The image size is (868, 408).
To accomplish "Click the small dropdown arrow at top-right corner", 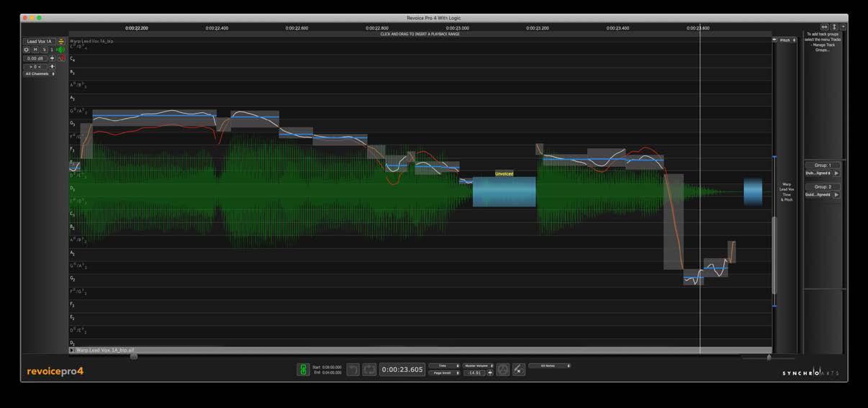I will (x=844, y=27).
